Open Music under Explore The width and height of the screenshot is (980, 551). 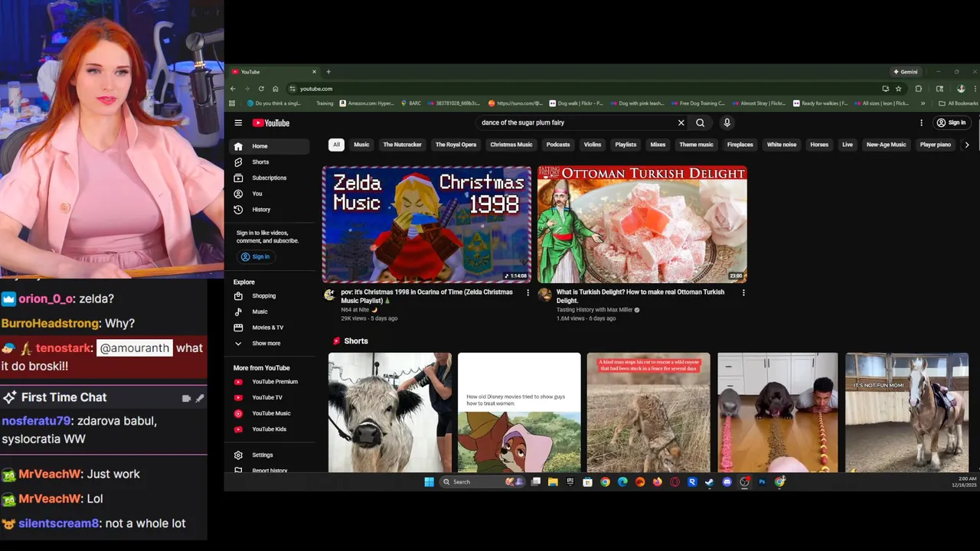269,311
